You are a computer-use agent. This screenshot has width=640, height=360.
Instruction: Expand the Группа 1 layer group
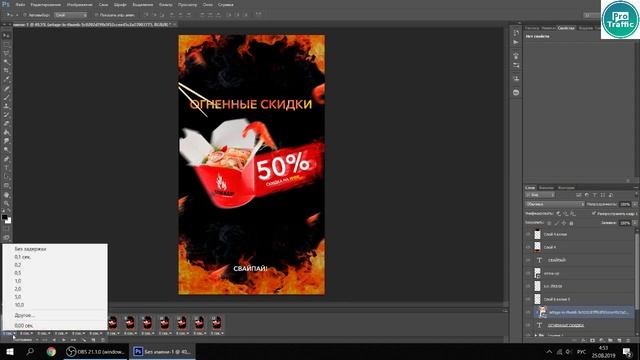[x=536, y=335]
